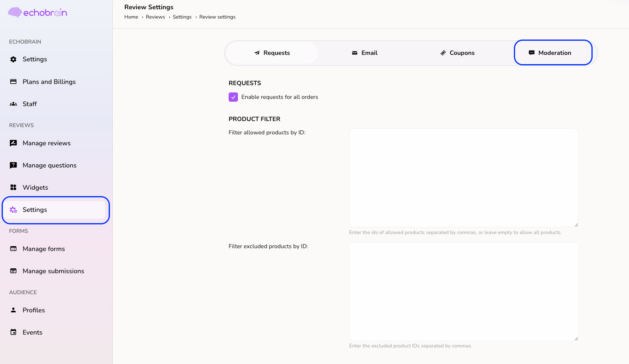629x364 pixels.
Task: Click the gear icon beside top Settings
Action: (13, 59)
